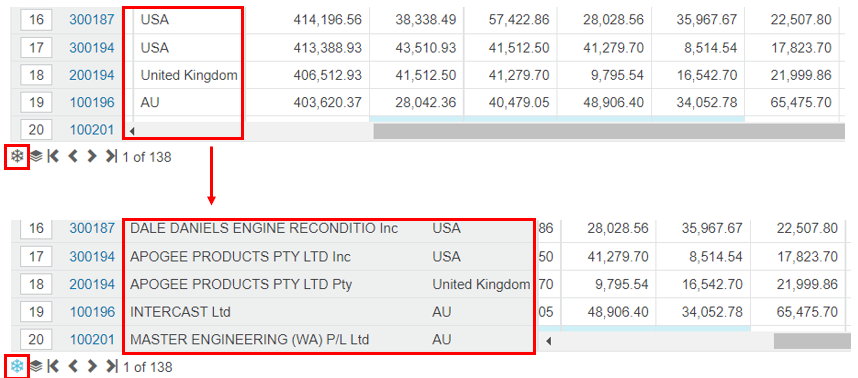858x378 pixels.
Task: Open customer link 200194 in bottom grid
Action: point(92,284)
